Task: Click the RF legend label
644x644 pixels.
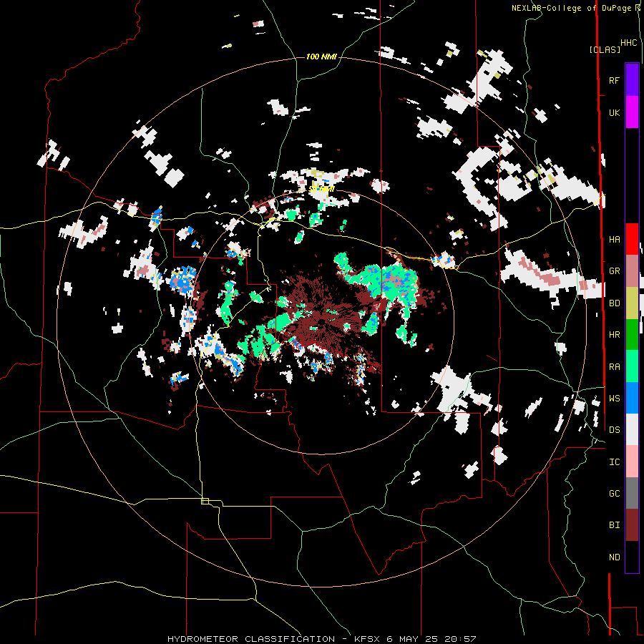Action: coord(614,80)
